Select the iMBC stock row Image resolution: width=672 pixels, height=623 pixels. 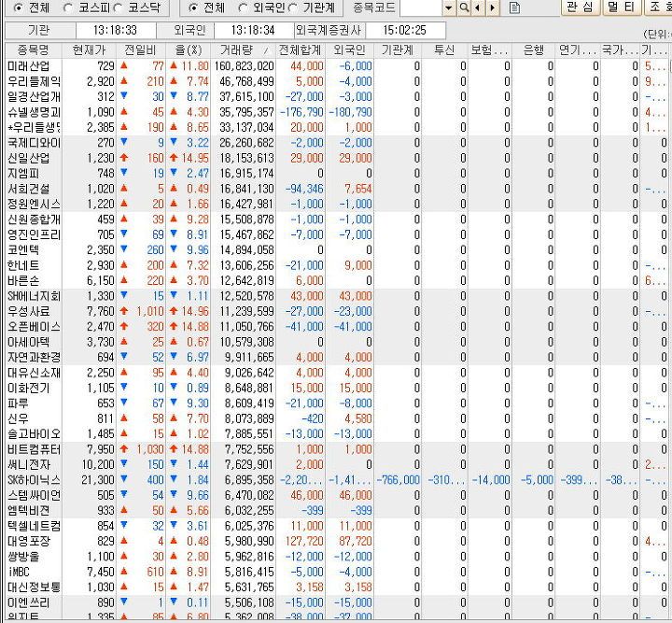click(336, 572)
